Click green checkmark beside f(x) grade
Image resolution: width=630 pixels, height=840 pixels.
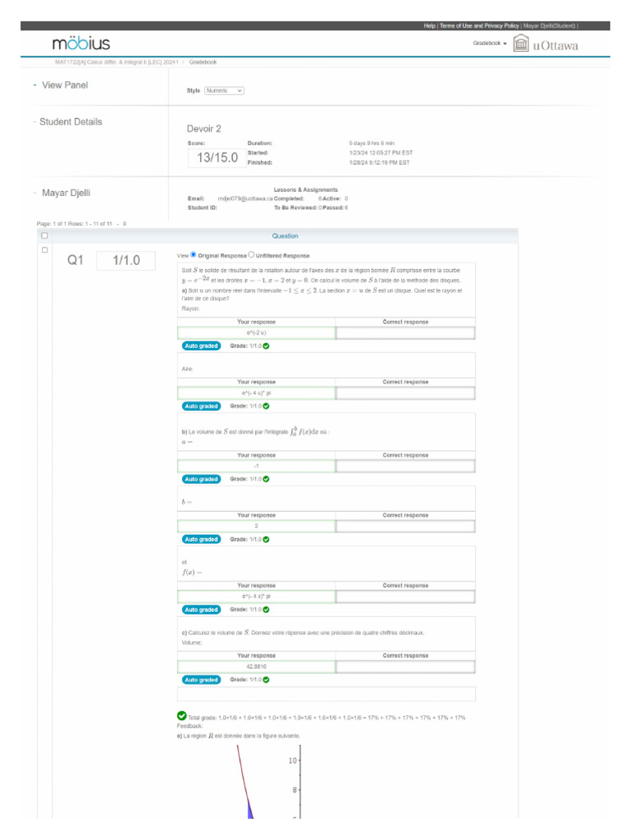pos(266,609)
